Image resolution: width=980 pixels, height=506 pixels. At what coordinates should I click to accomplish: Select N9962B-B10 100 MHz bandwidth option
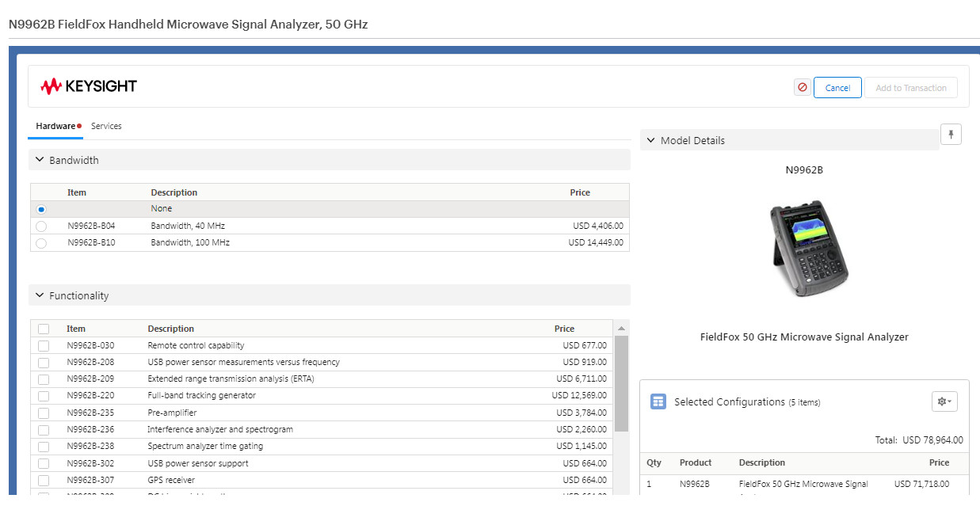pos(41,243)
